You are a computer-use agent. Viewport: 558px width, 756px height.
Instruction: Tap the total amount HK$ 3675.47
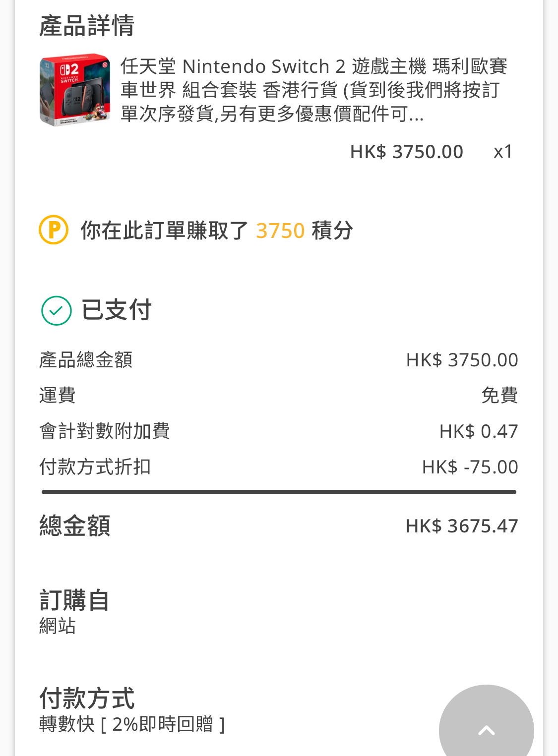pos(462,526)
